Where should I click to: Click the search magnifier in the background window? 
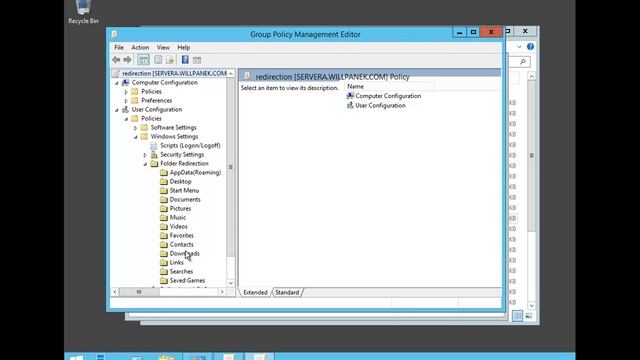point(523,62)
